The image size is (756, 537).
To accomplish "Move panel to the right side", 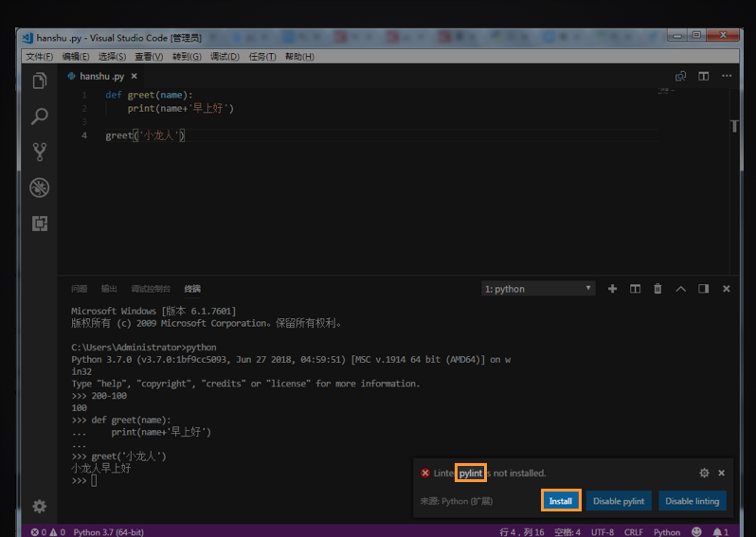I will pyautogui.click(x=704, y=289).
